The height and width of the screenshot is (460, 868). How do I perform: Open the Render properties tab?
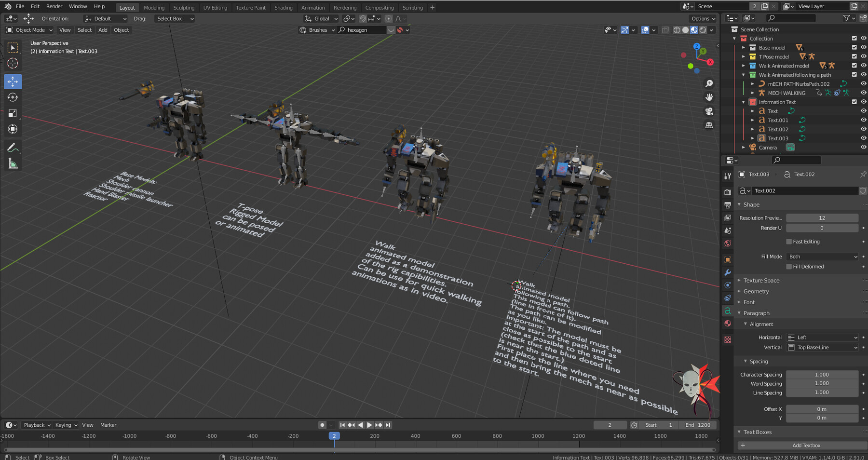(728, 192)
